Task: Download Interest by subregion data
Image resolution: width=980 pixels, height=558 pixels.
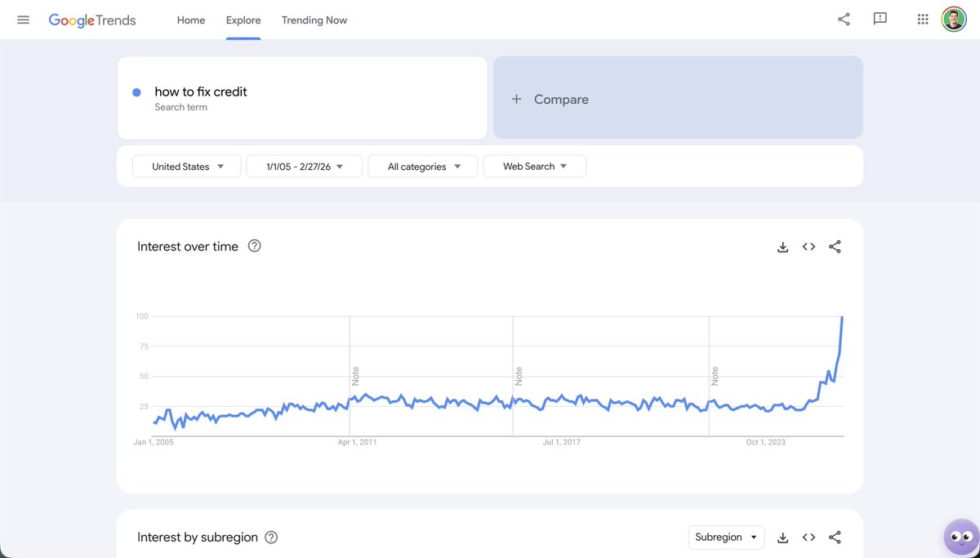Action: pyautogui.click(x=782, y=538)
